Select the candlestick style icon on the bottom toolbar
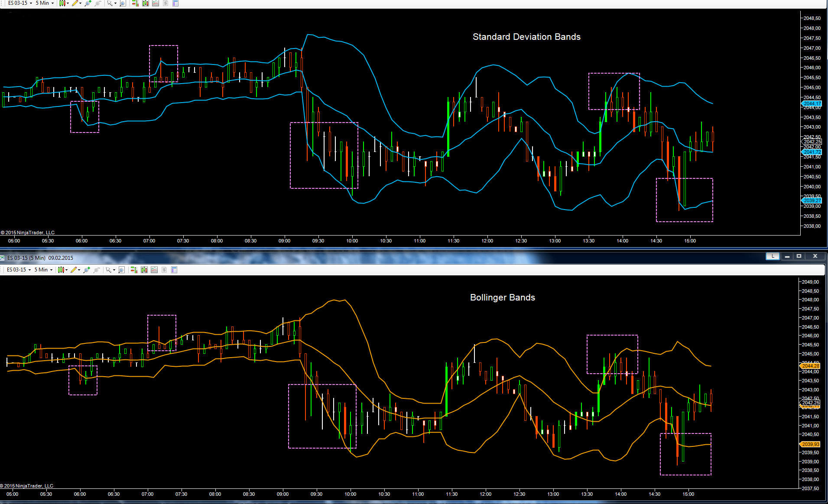Screen dimensions: 828x504 point(61,270)
